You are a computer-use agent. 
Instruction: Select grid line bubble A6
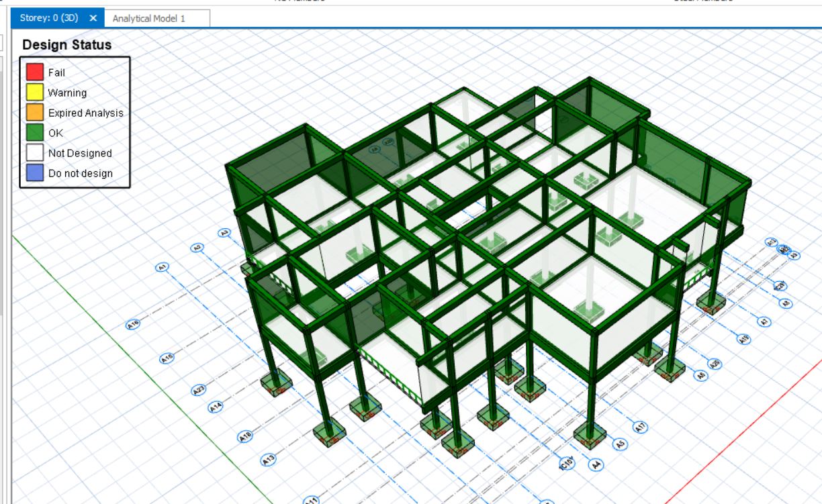701,376
